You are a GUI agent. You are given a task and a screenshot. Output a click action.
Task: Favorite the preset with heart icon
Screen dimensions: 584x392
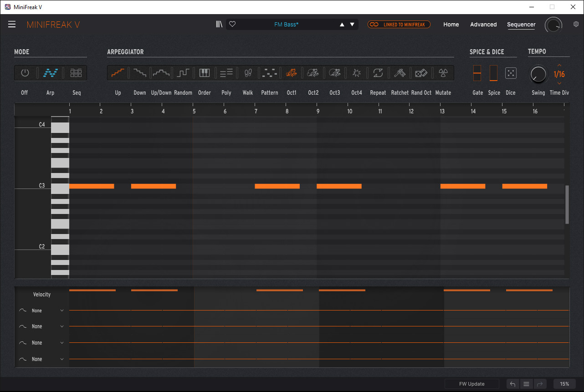click(232, 25)
